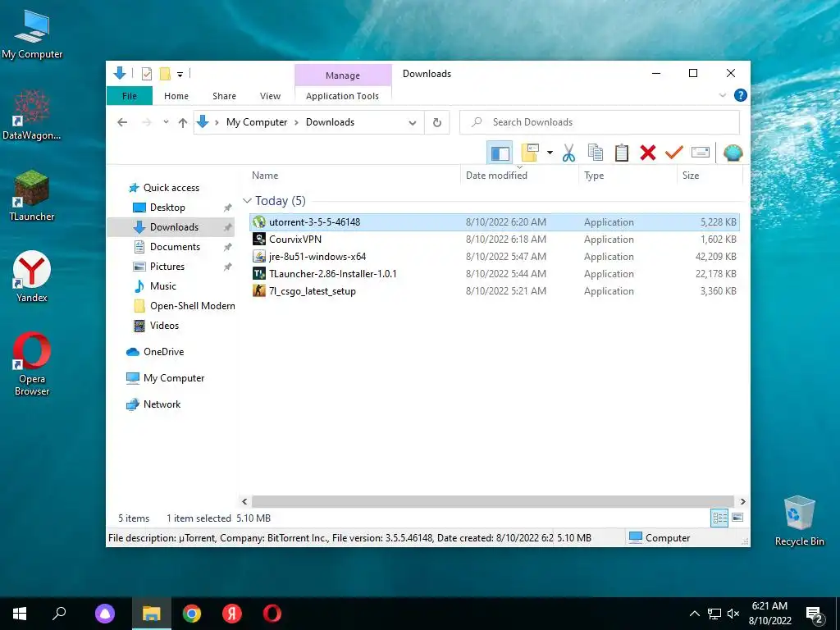
Task: Select the jre-8u51-windows-x64 file icon
Action: click(x=259, y=256)
